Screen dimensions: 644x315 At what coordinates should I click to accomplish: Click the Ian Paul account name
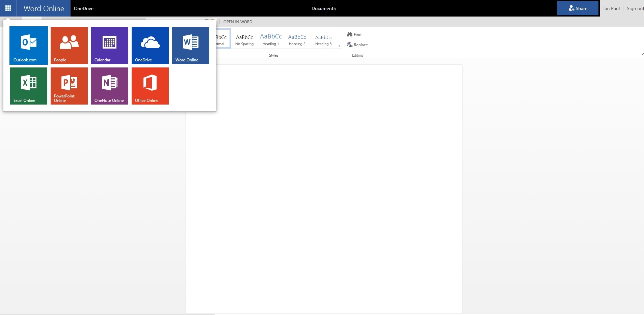(x=612, y=8)
